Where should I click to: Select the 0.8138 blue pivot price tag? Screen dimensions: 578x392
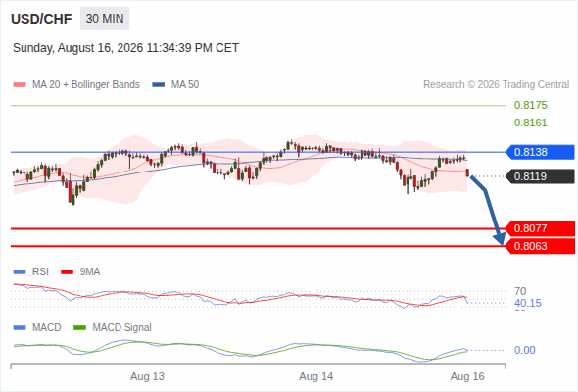pyautogui.click(x=540, y=152)
